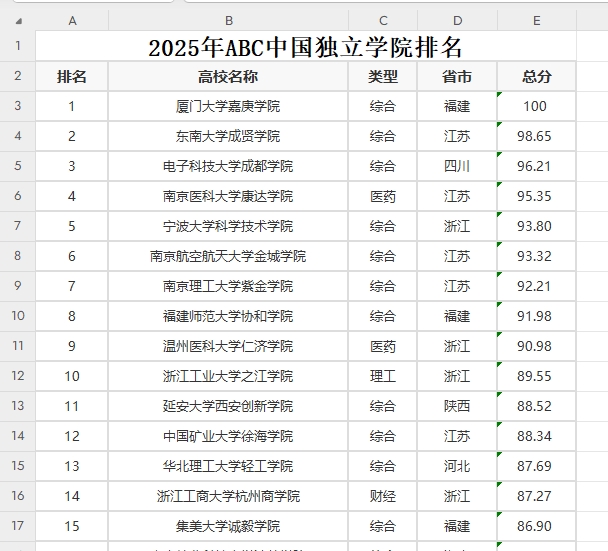608x551 pixels.
Task: Click the title cell 2025年ABC中国独立学院排名
Action: tap(306, 46)
